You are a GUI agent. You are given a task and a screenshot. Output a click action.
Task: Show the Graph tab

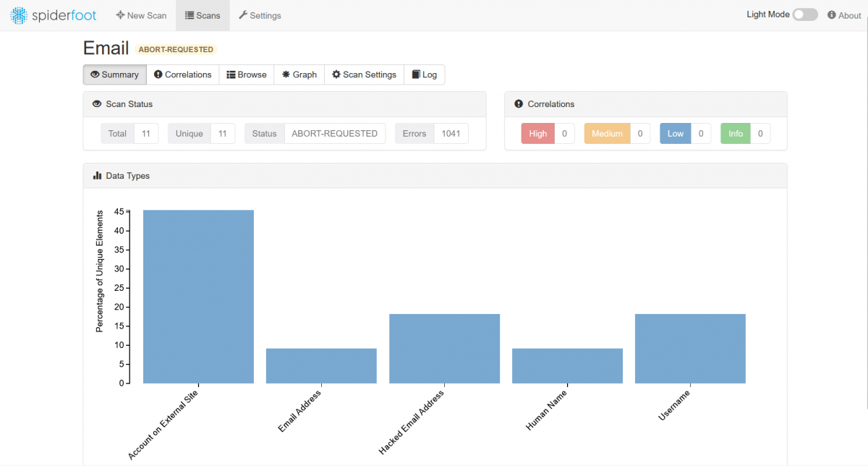tap(299, 75)
